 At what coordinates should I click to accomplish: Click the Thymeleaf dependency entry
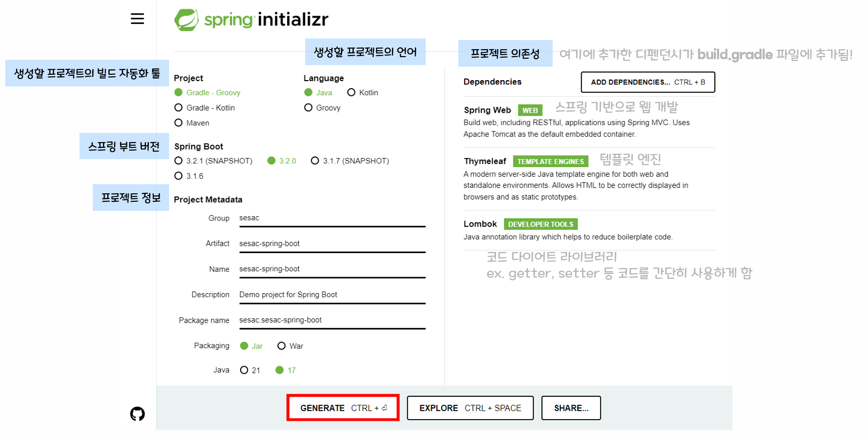(x=589, y=179)
